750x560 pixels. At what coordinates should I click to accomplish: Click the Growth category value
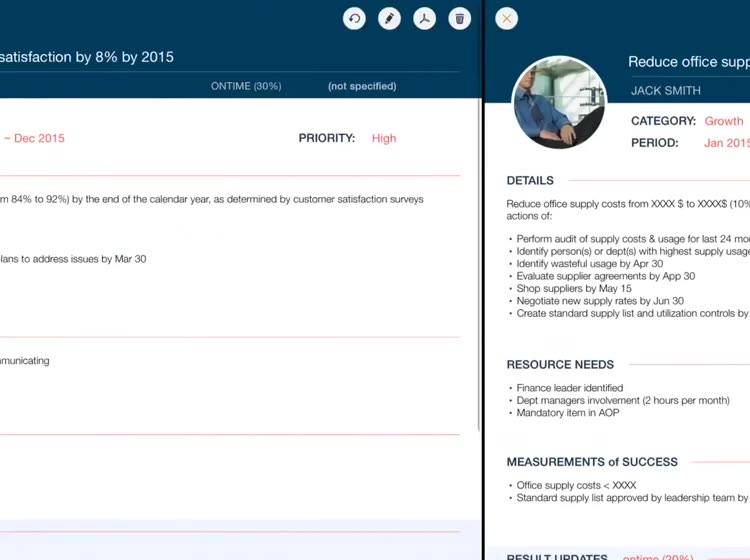[724, 121]
